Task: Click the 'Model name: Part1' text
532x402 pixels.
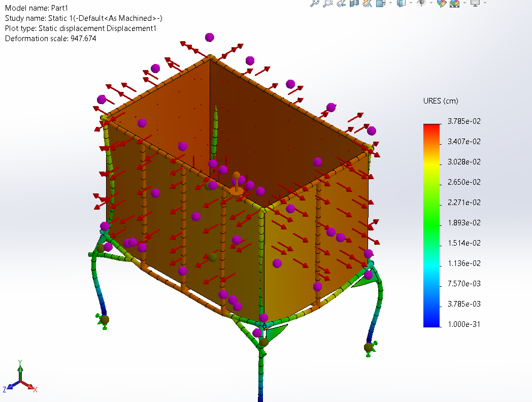Action: [37, 8]
